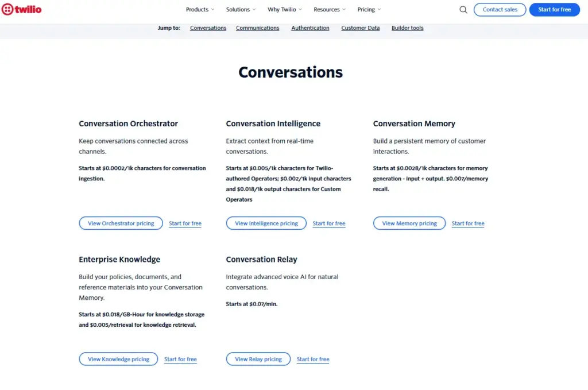Click 'Starts at $0.005/1k characters for Twilio-authored Operators' text

click(288, 184)
